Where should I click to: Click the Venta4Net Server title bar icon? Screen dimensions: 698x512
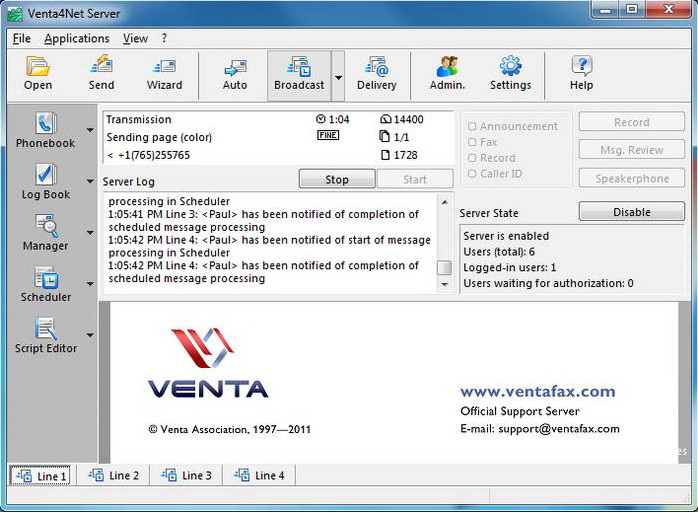15,14
